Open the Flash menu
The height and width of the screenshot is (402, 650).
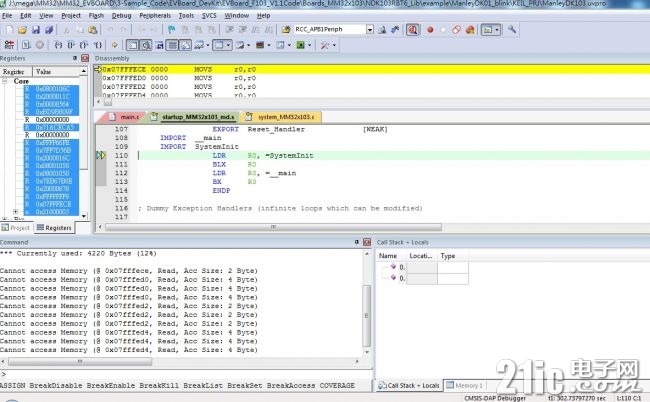(96, 15)
